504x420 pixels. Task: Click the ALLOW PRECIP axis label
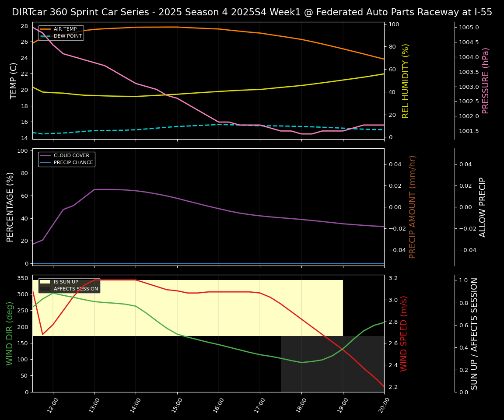point(483,207)
